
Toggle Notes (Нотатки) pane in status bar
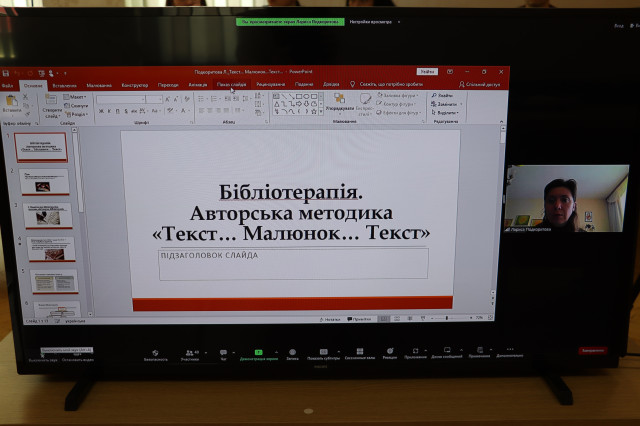click(330, 320)
